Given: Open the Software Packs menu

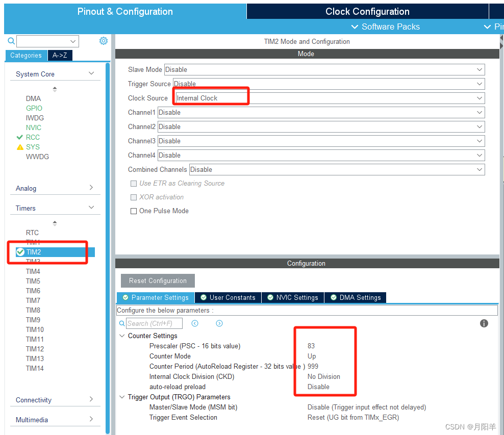Looking at the screenshot, I should click(x=385, y=27).
